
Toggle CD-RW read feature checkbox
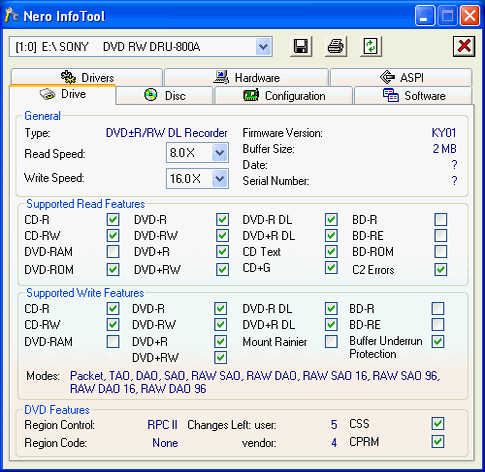point(113,236)
